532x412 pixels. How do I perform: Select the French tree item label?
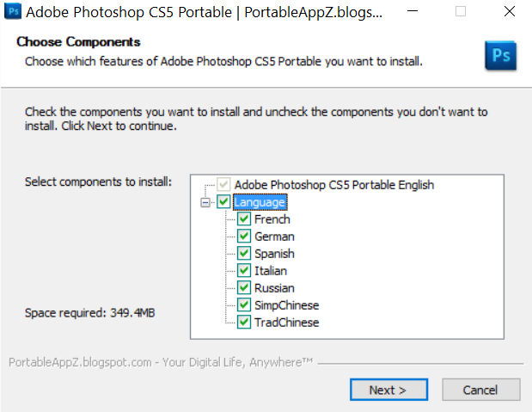pyautogui.click(x=272, y=219)
